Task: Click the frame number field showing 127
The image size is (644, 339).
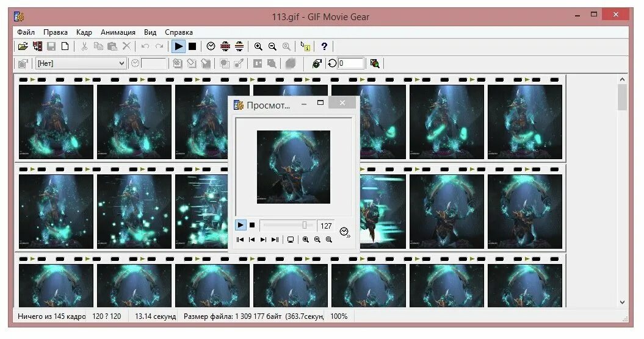Action: pyautogui.click(x=326, y=226)
